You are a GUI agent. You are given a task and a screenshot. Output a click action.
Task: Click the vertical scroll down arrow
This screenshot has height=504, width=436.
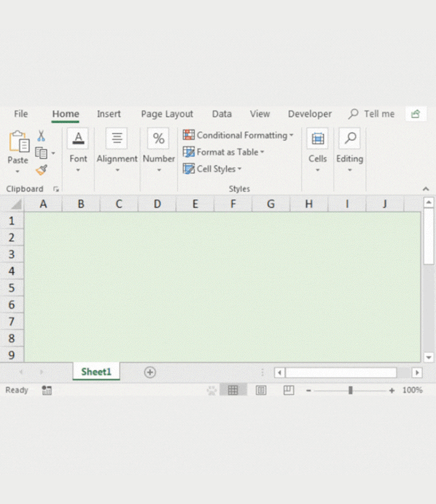(x=429, y=357)
